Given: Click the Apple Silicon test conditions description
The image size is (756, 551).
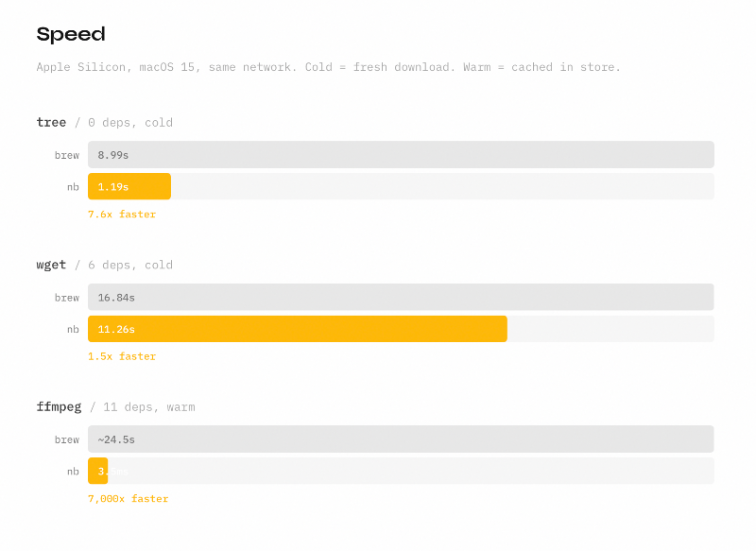Looking at the screenshot, I should coord(328,67).
